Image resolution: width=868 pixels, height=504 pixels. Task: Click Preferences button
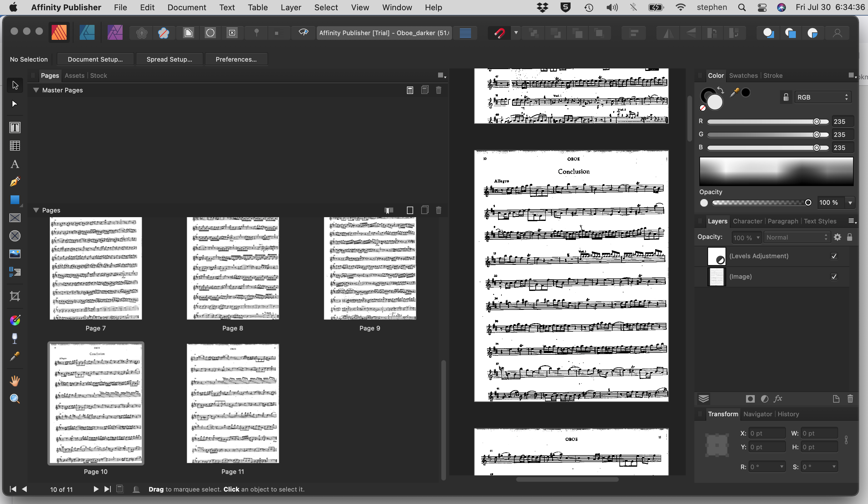tap(236, 59)
